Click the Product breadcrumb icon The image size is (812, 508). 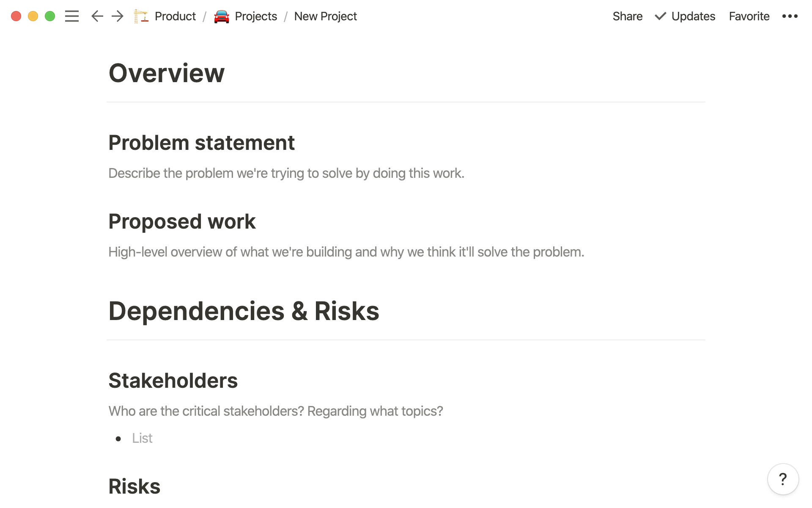tap(143, 16)
